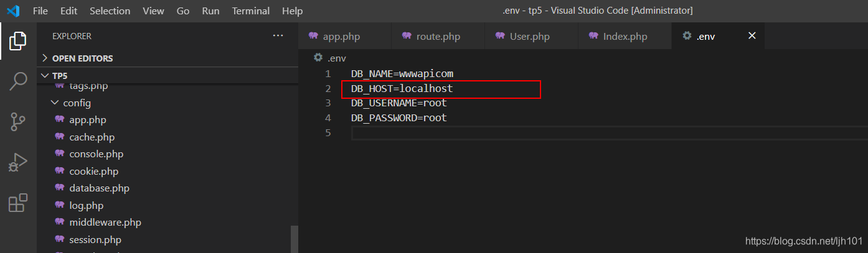
Task: Open the Go menu
Action: (183, 11)
